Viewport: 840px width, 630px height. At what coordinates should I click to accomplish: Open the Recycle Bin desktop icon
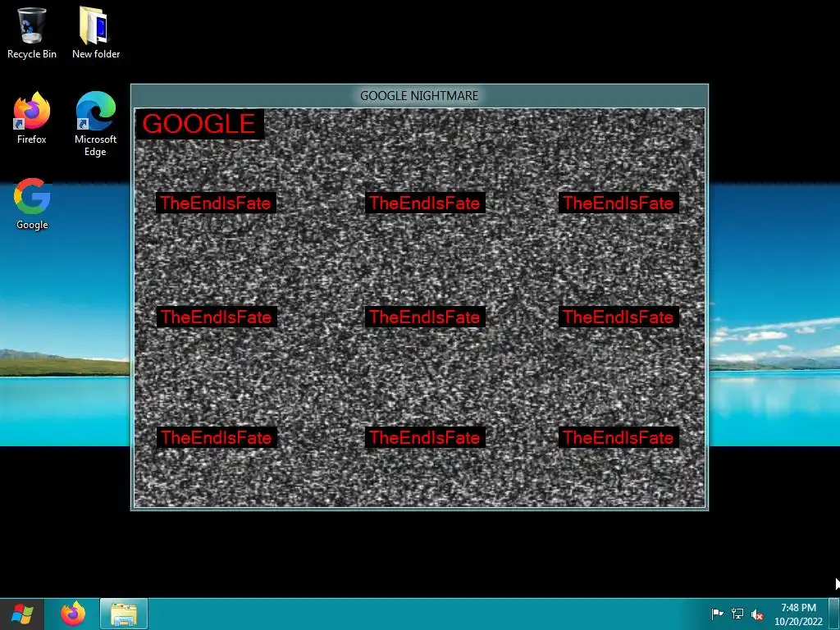coord(32,33)
